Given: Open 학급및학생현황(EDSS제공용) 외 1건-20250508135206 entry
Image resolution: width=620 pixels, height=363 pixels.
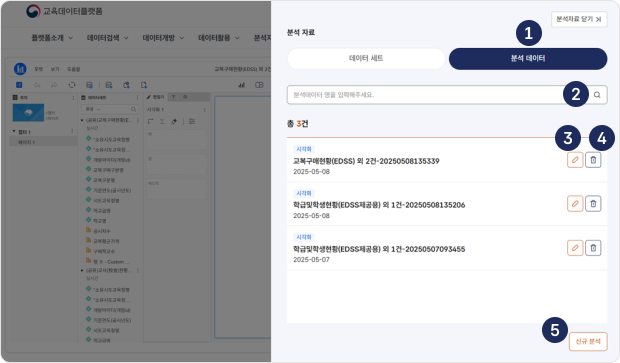Looking at the screenshot, I should tap(379, 205).
